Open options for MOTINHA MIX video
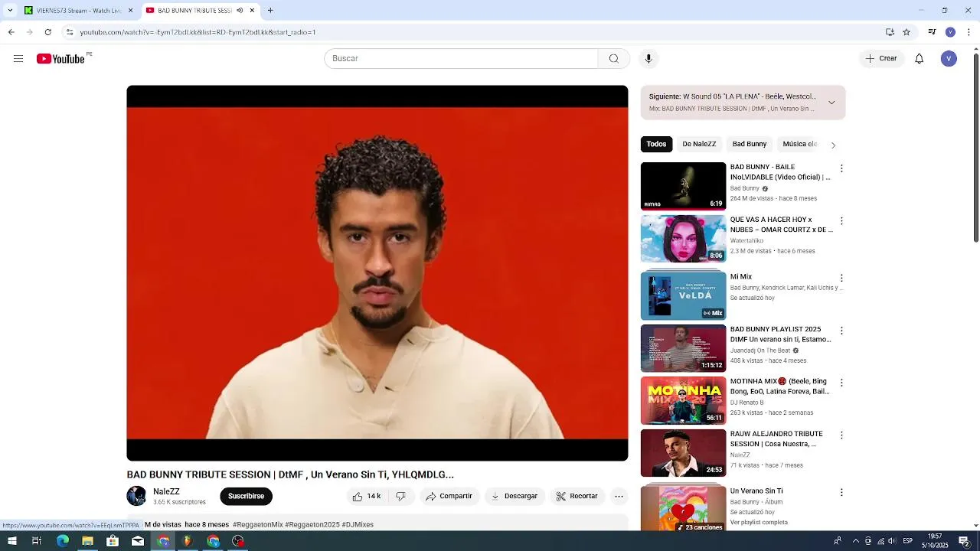The image size is (980, 551). (841, 382)
